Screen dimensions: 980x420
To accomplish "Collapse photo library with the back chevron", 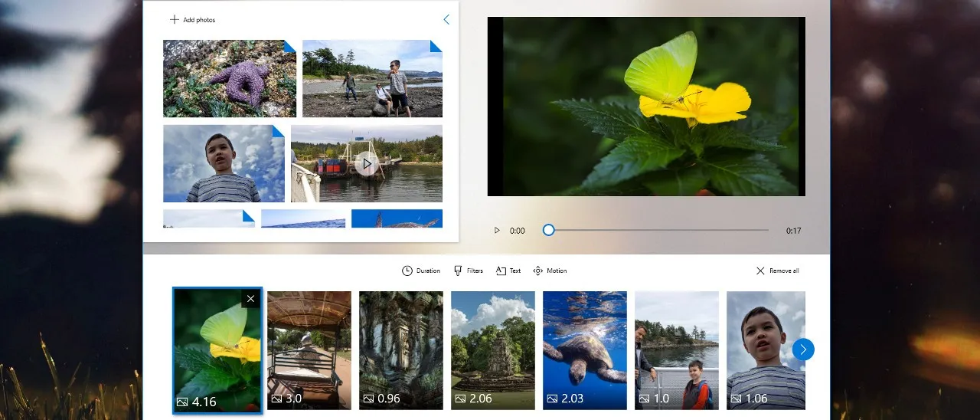I will 446,20.
